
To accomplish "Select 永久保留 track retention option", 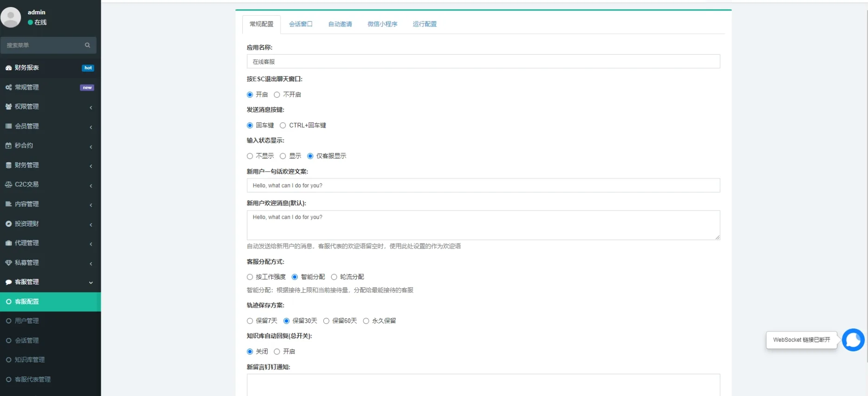I will point(366,321).
